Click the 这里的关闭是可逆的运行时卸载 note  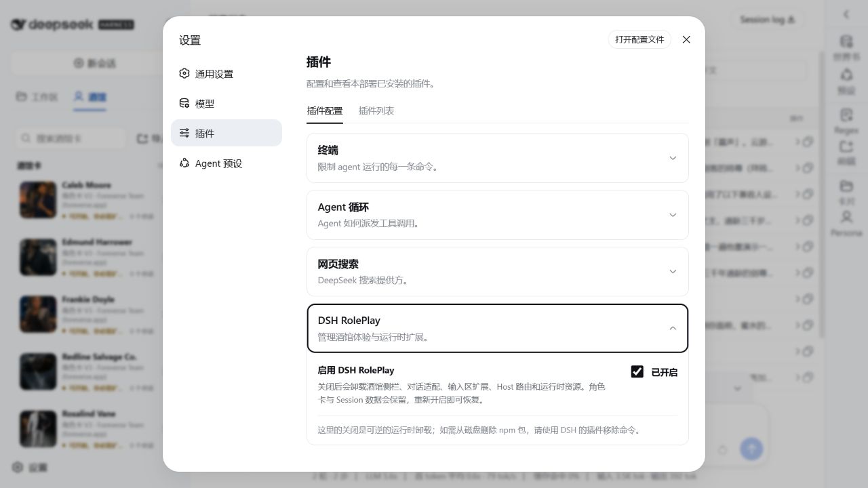tap(480, 430)
